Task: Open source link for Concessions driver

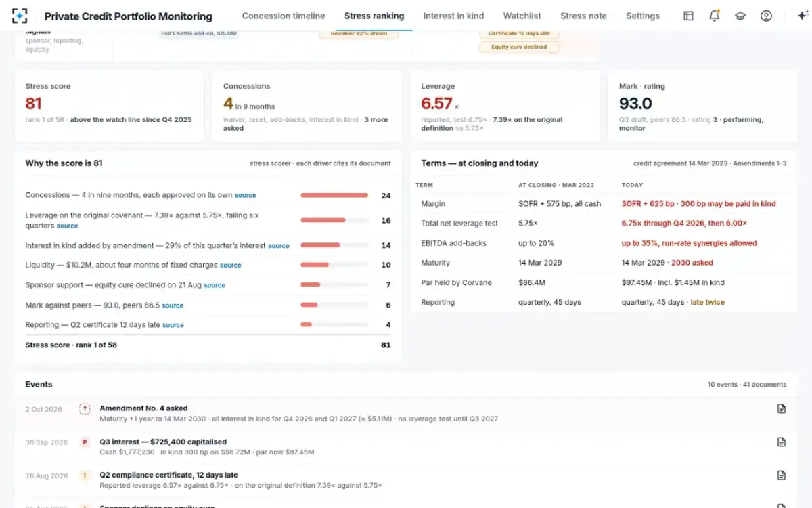Action: (245, 195)
